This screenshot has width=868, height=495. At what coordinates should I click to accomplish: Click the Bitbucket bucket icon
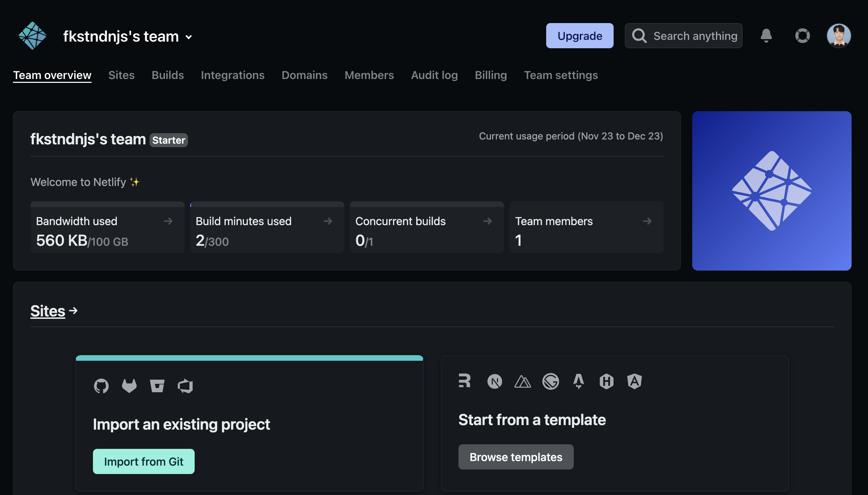click(157, 386)
